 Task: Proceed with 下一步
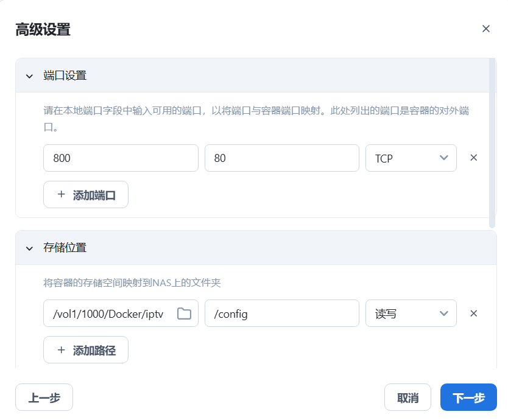point(469,397)
